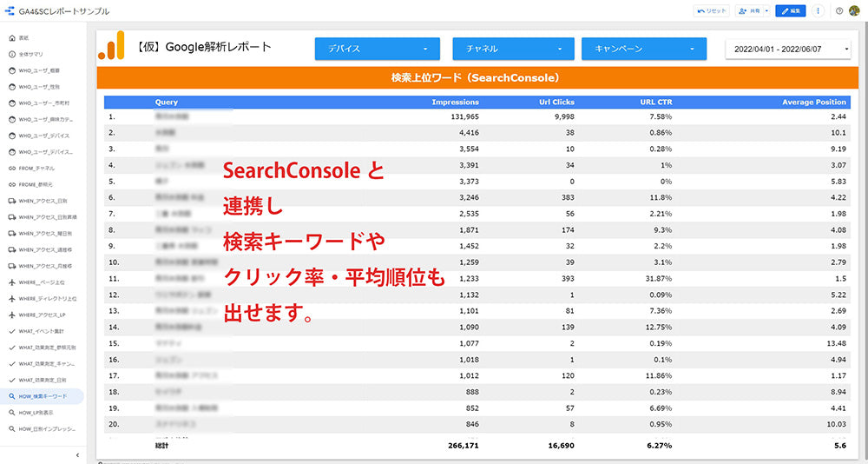This screenshot has width=868, height=464.
Task: Click the Looker Studio logo icon
Action: (10, 10)
